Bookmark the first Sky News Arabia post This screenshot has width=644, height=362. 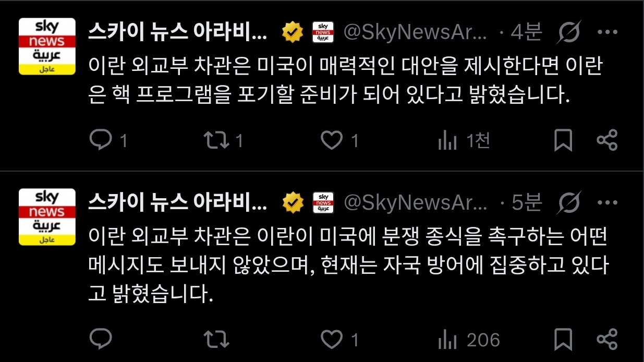563,141
